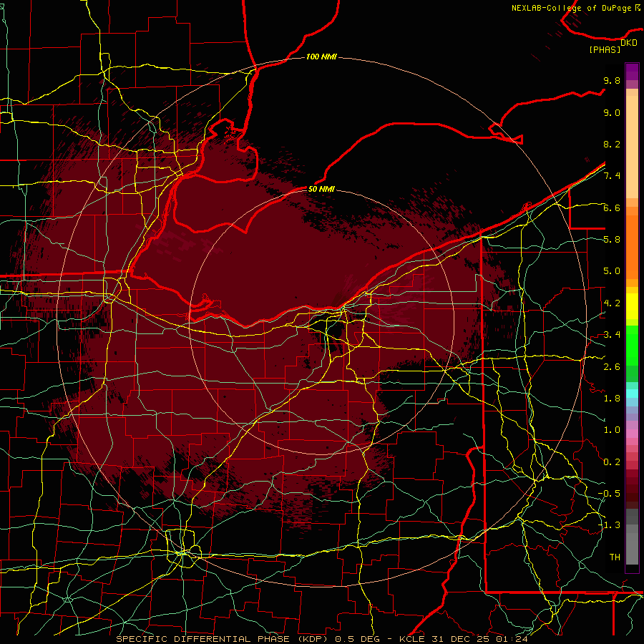Pick the bright green color bar segment
Viewport: 644px width, 644px height.
pos(632,346)
